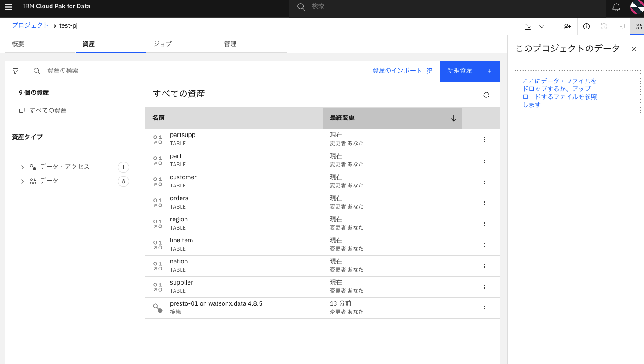The image size is (644, 364).
Task: Open the hamburger navigation menu
Action: tap(8, 7)
